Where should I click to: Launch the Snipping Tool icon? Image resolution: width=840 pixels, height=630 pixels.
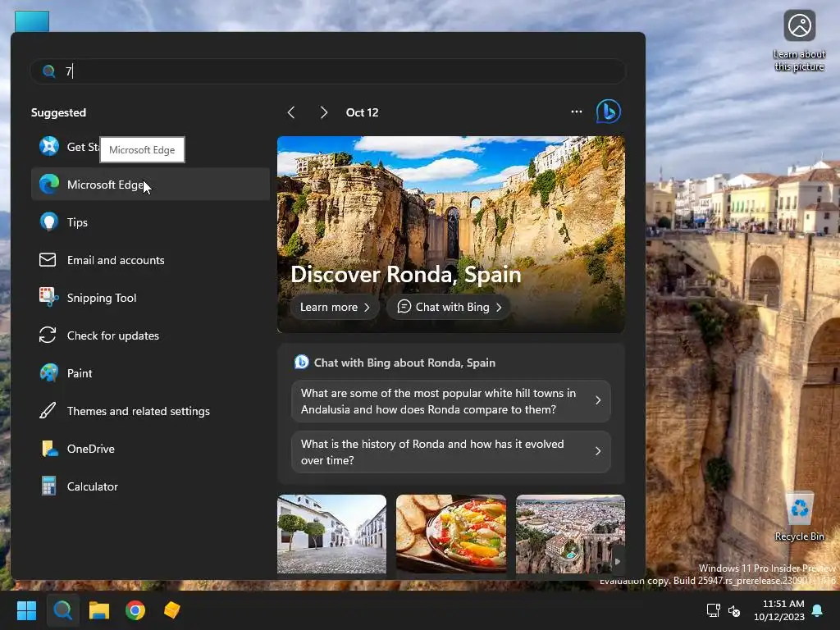click(48, 297)
